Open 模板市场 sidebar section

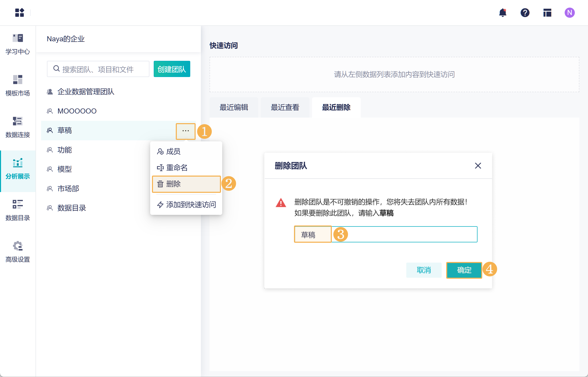click(x=18, y=86)
